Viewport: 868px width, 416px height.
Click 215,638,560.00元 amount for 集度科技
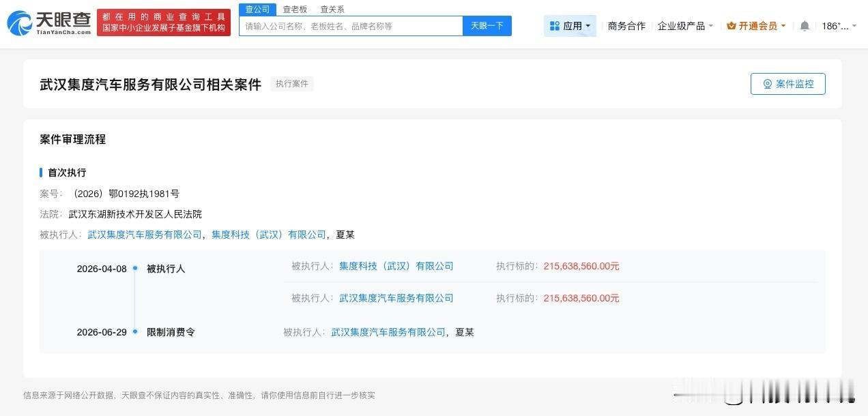(581, 266)
